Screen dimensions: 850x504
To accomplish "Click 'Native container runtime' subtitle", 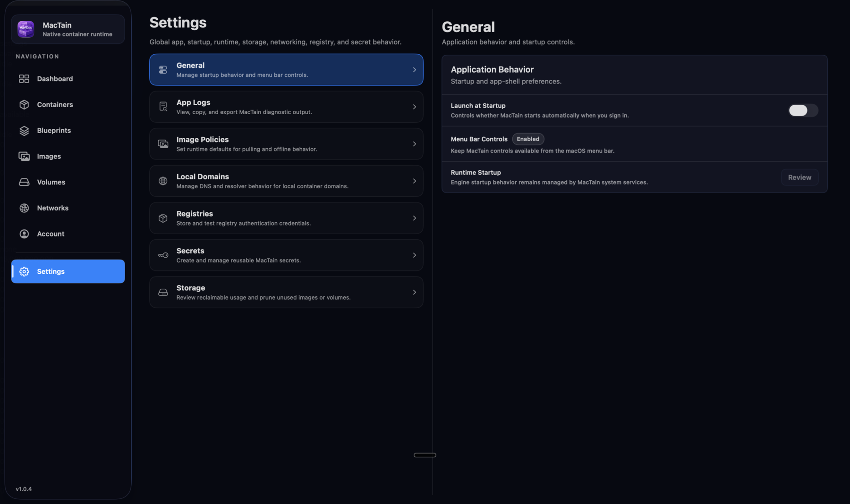I will [x=77, y=34].
